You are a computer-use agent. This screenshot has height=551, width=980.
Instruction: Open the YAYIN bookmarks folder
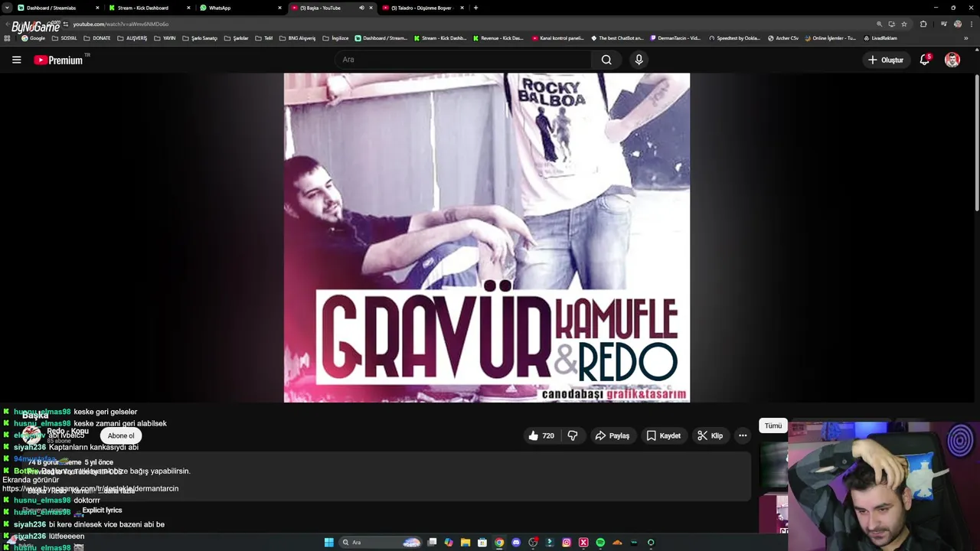(165, 38)
